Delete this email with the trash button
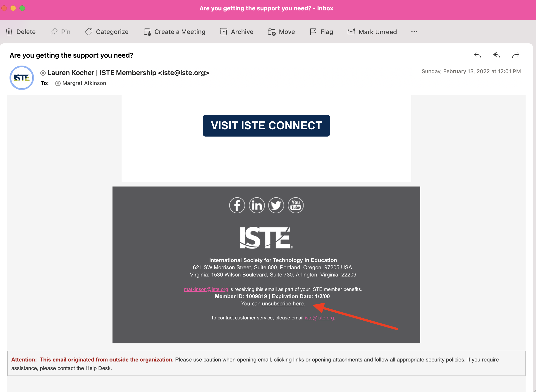Image resolution: width=536 pixels, height=392 pixels. [20, 32]
